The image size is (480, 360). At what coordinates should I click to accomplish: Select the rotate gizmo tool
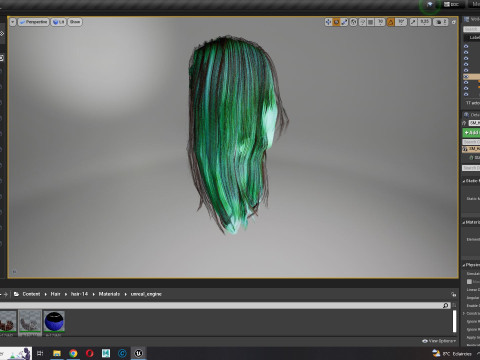[336, 22]
